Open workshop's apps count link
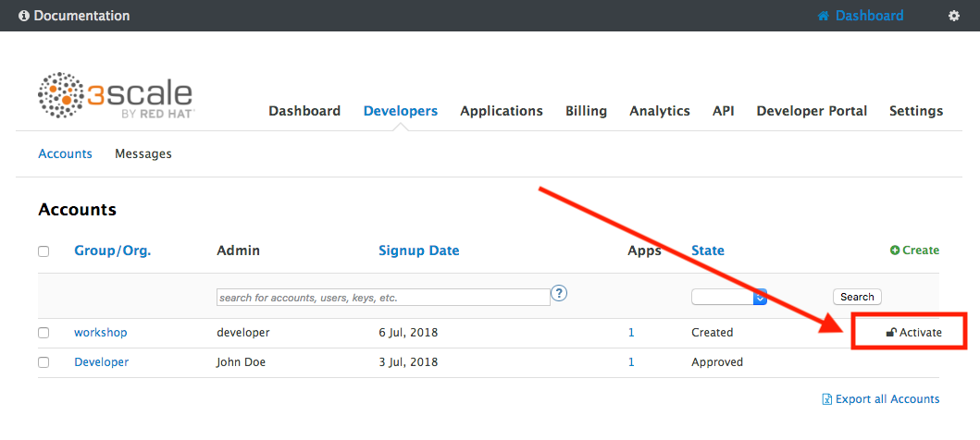This screenshot has height=440, width=980. point(631,333)
